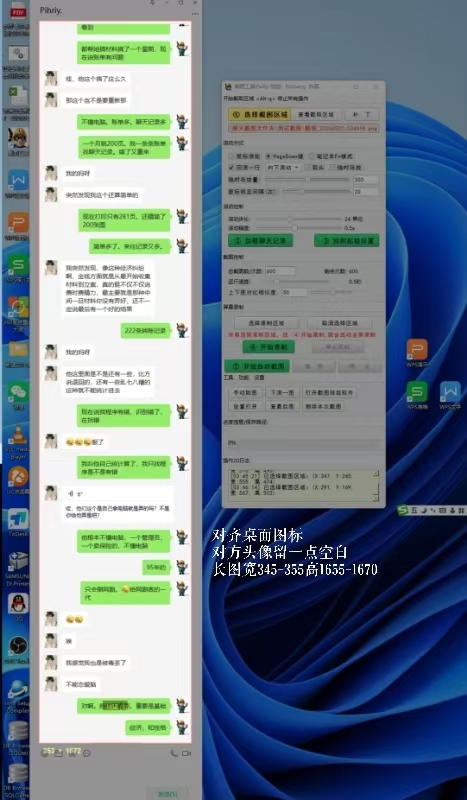Launch VLC media player from desktop
This screenshot has width=467, height=800.
click(x=18, y=435)
